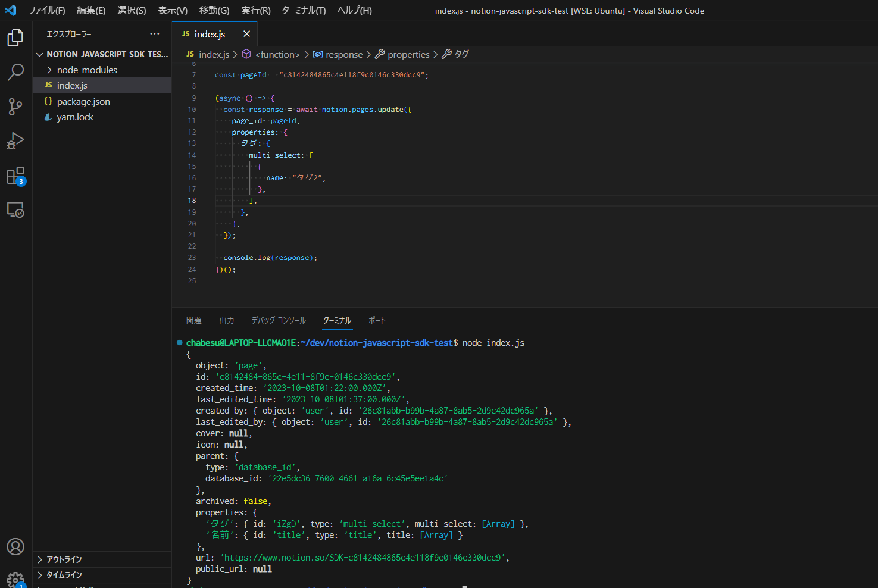Expand the アウトライン section

pyautogui.click(x=102, y=559)
